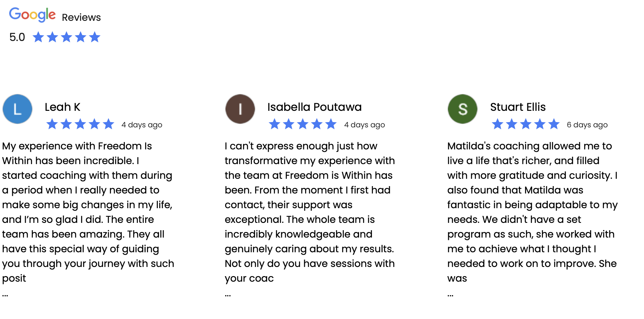This screenshot has width=644, height=319.
Task: Click Leah K's five-star rating
Action: click(80, 124)
